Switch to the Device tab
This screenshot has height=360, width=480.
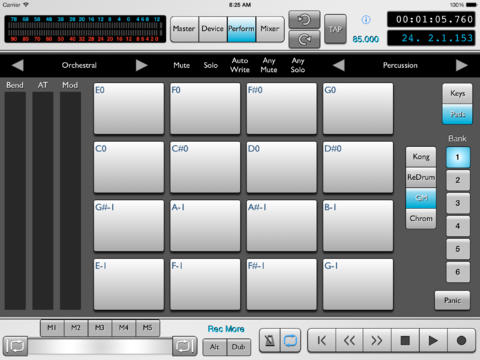click(x=213, y=29)
